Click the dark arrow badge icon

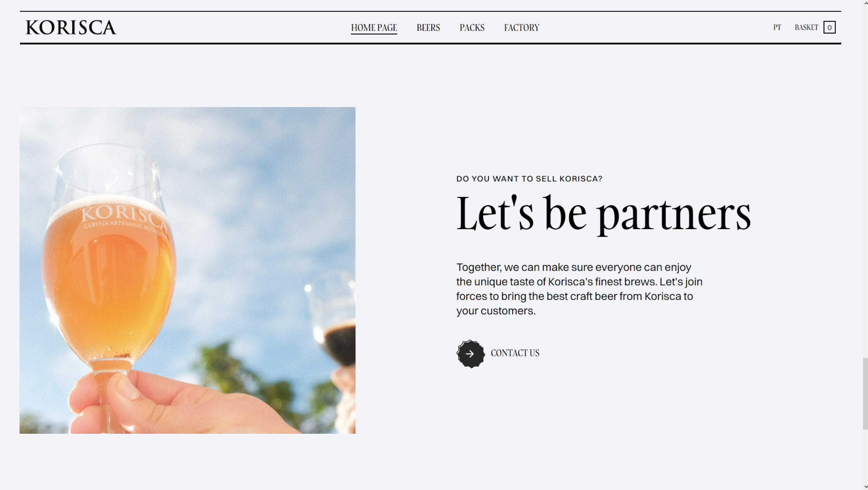click(470, 353)
